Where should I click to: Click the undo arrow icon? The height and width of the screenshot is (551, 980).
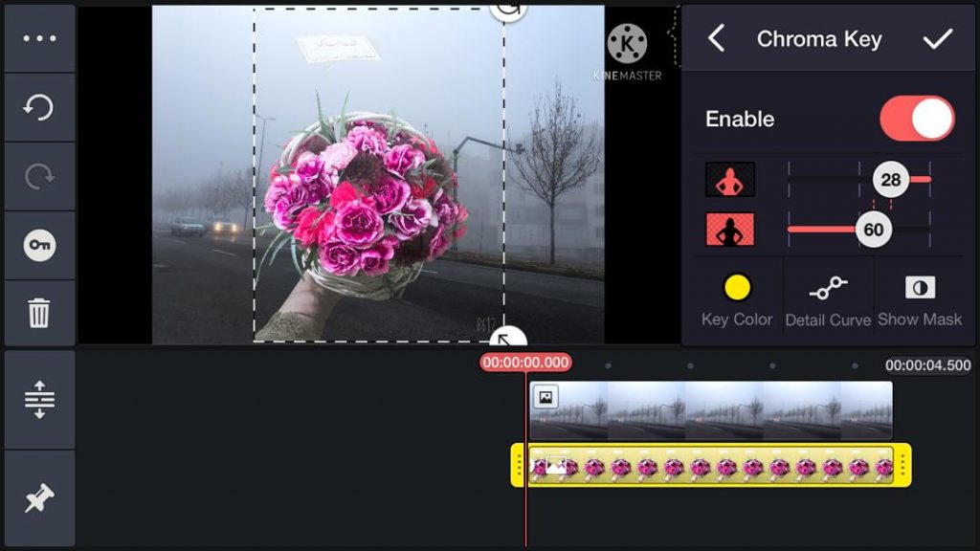tap(39, 108)
